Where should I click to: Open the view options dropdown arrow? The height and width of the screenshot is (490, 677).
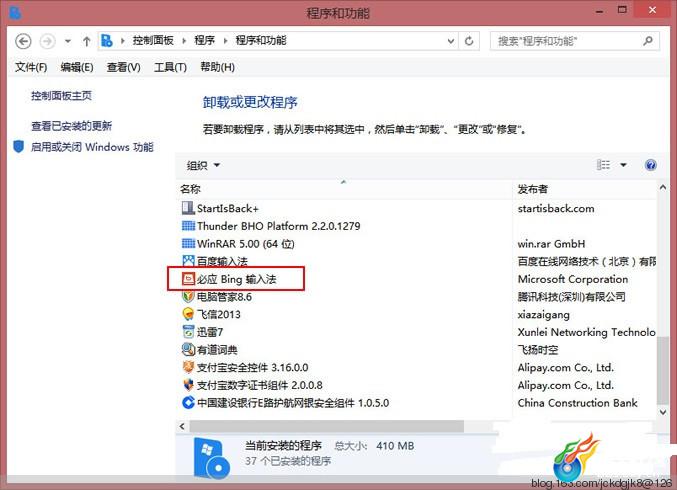[x=623, y=165]
